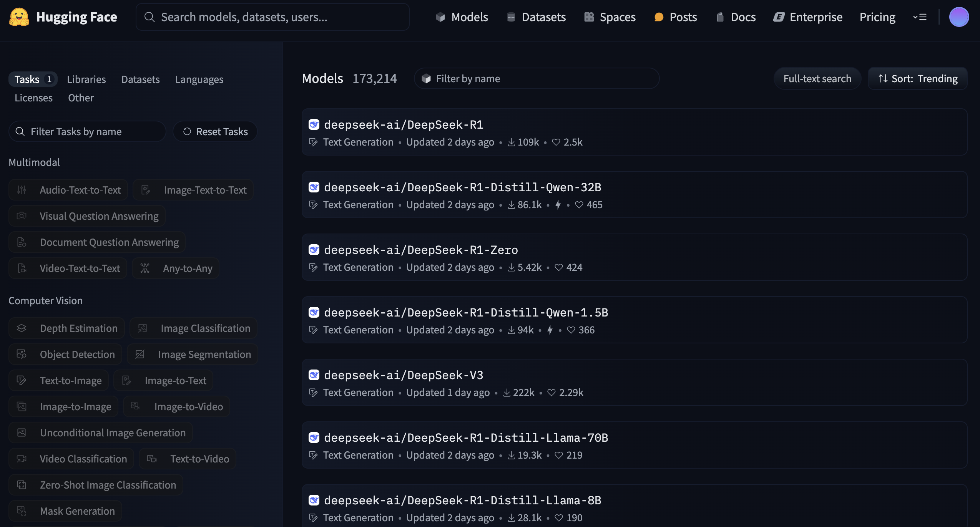Click the Image-to-Text task icon
This screenshot has width=980, height=527.
(x=126, y=380)
